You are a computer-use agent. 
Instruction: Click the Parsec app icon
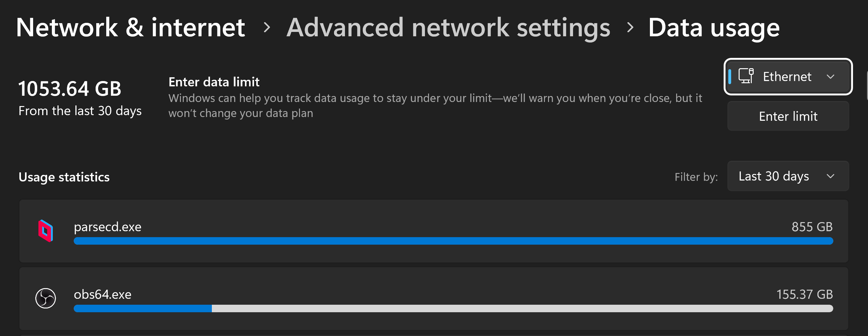pos(46,231)
